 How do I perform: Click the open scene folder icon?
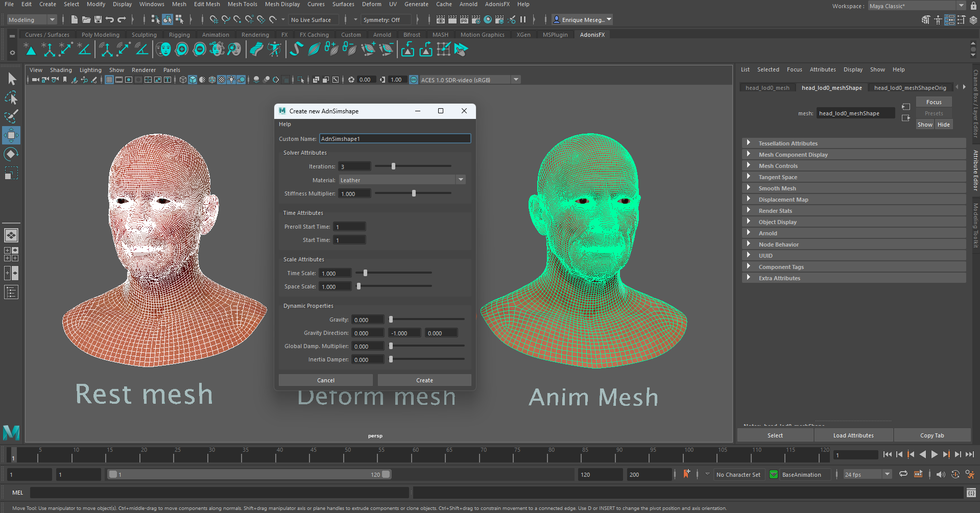point(86,20)
